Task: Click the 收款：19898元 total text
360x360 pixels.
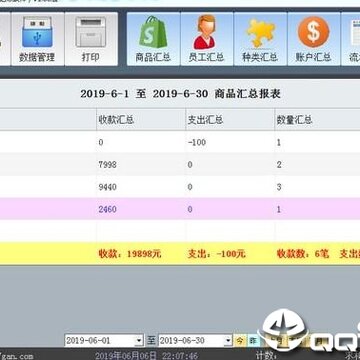Action: coord(130,254)
